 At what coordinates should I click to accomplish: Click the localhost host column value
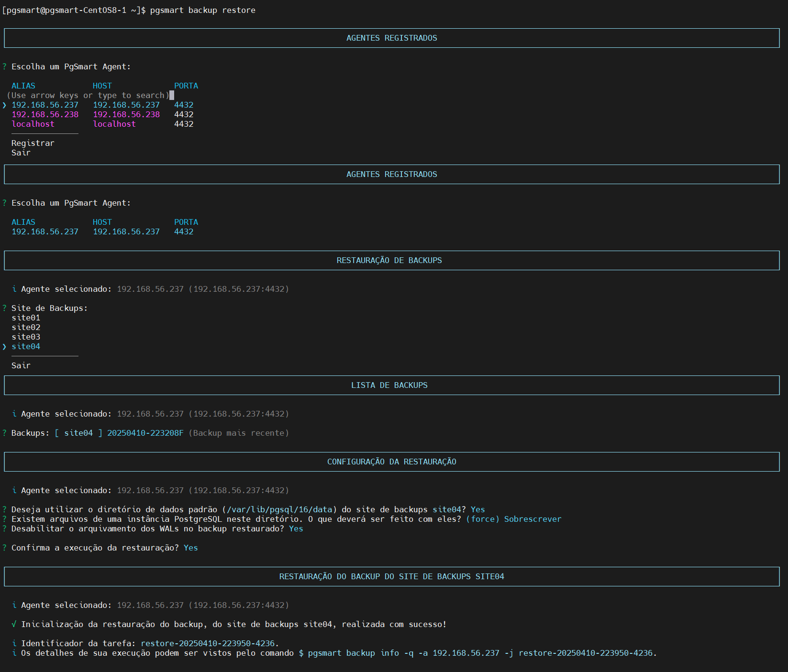pyautogui.click(x=114, y=124)
